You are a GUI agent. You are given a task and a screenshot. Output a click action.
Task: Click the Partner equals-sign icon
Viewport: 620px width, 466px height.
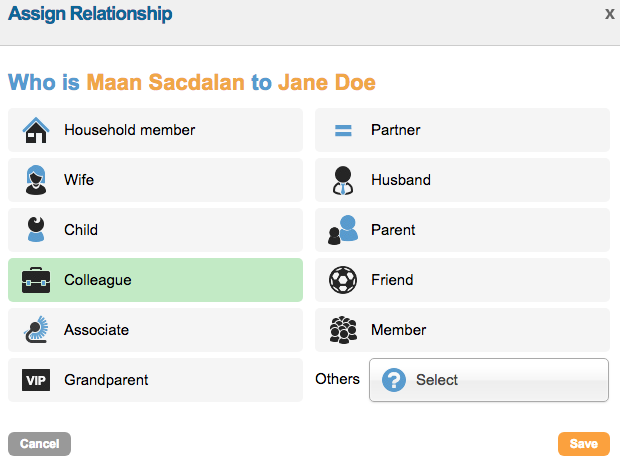[x=343, y=130]
